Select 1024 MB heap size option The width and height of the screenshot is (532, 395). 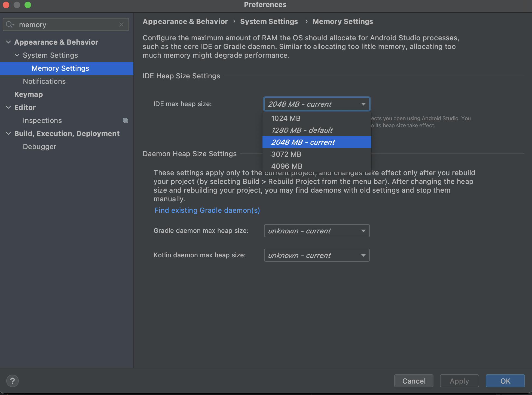click(286, 118)
